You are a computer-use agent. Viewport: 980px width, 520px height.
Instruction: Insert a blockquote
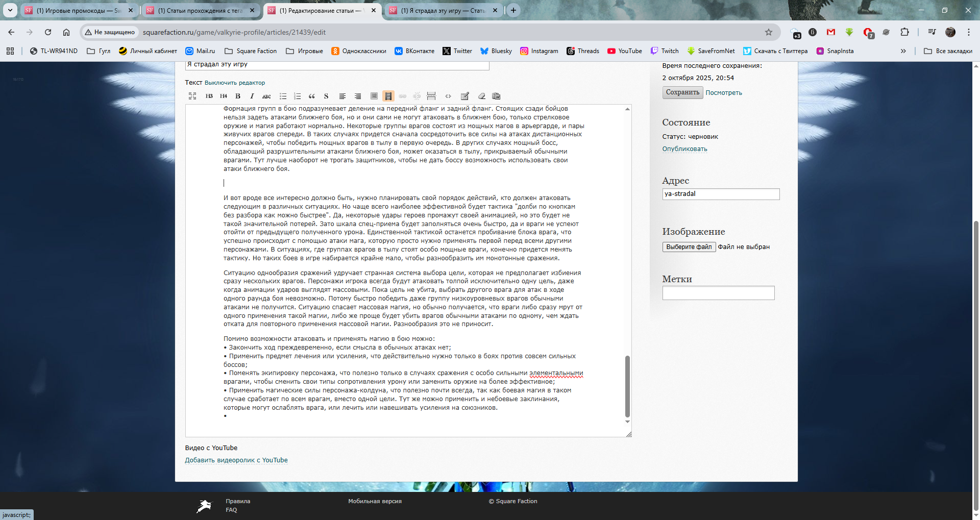(x=311, y=96)
